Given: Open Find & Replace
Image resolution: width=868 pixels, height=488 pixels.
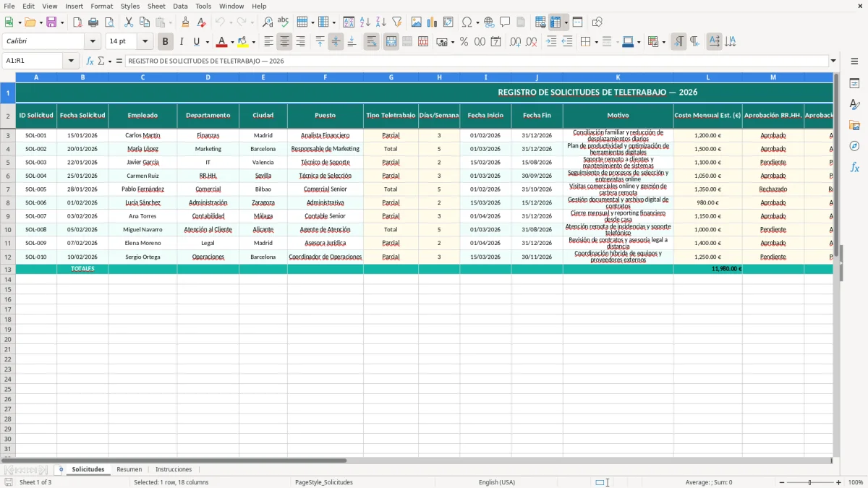Looking at the screenshot, I should [268, 22].
